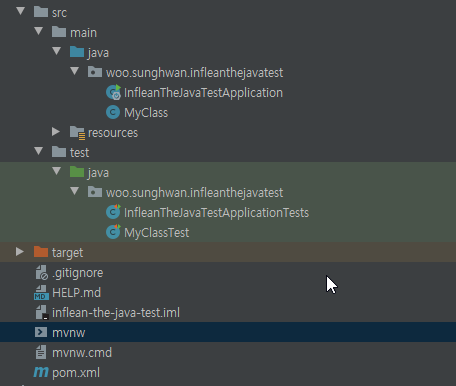Select the mvnw file name
This screenshot has width=456, height=386.
(x=69, y=333)
